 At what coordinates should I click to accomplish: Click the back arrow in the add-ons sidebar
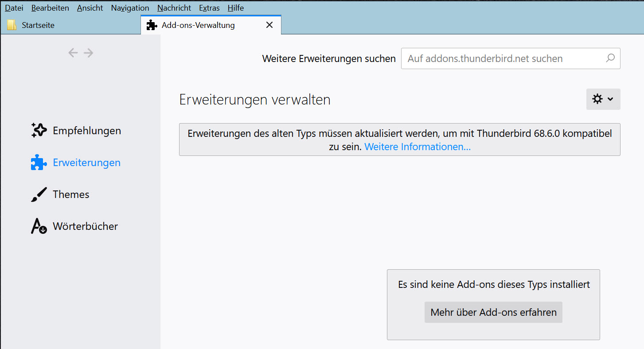pyautogui.click(x=73, y=53)
